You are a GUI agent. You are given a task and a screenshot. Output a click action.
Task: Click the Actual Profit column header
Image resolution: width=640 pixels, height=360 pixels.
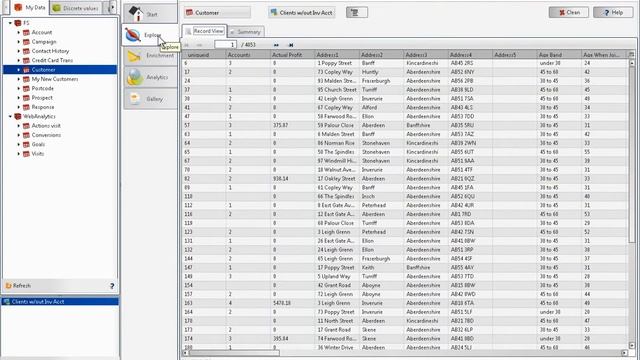pos(292,55)
